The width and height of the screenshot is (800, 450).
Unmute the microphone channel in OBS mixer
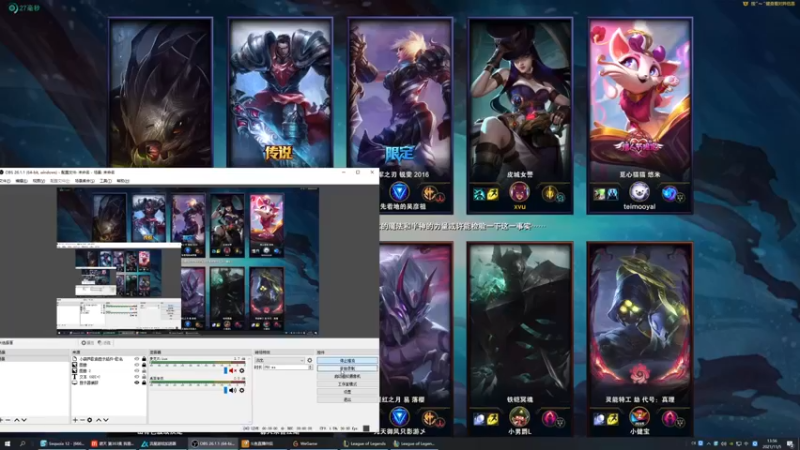click(232, 370)
